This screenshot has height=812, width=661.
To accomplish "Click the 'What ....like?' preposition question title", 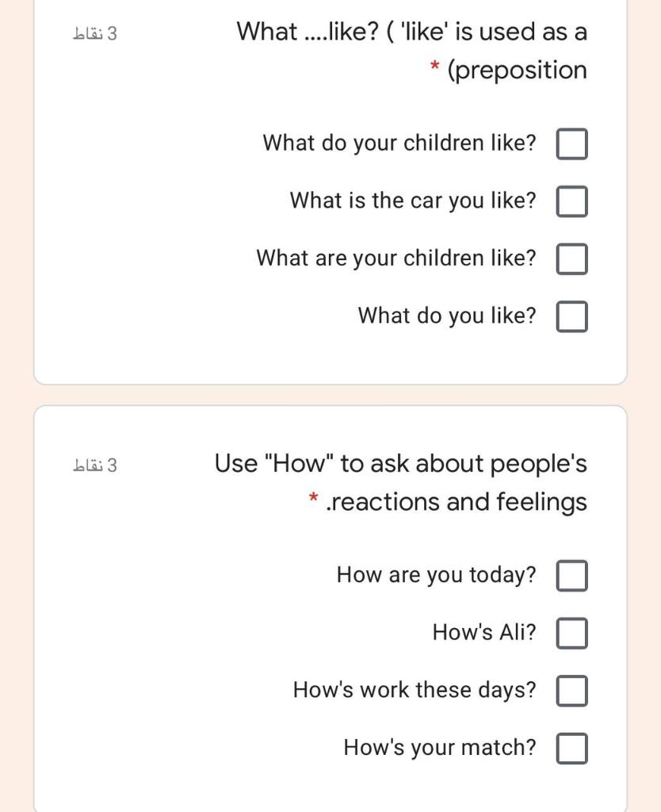I will coord(412,51).
